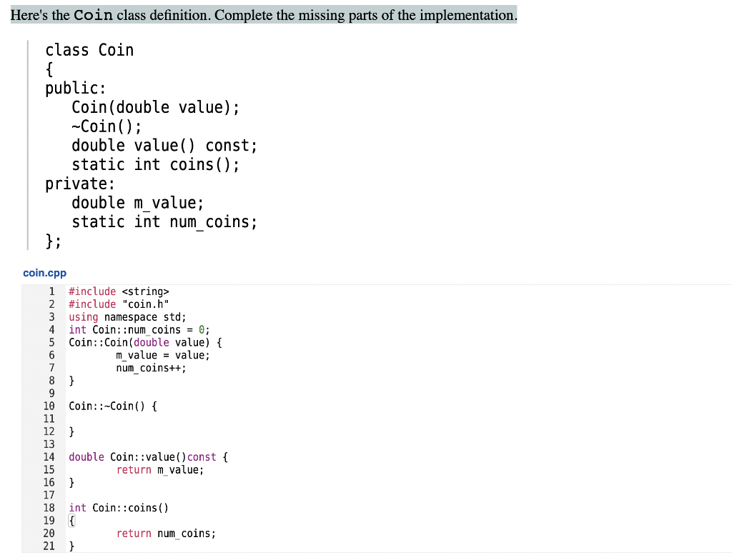Select the highlighted instruction text at top
The image size is (732, 560).
pos(263,14)
